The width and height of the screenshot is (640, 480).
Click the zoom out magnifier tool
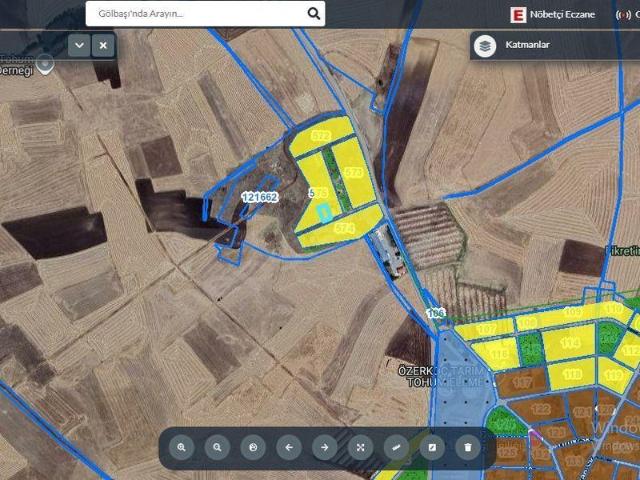click(x=217, y=447)
